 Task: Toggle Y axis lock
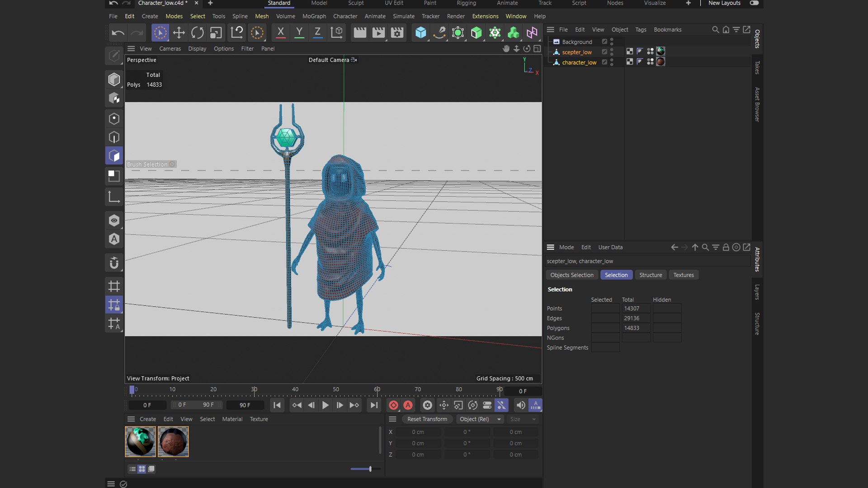(x=299, y=32)
